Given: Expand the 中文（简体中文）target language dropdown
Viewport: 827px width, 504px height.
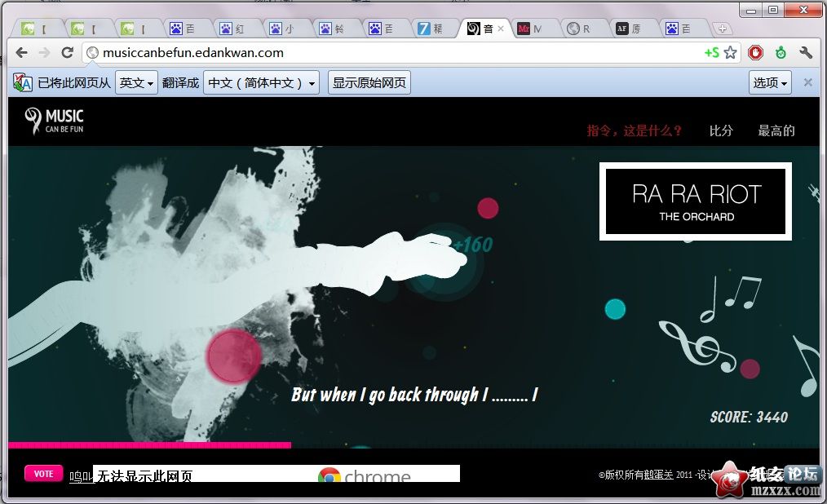Looking at the screenshot, I should pos(261,82).
